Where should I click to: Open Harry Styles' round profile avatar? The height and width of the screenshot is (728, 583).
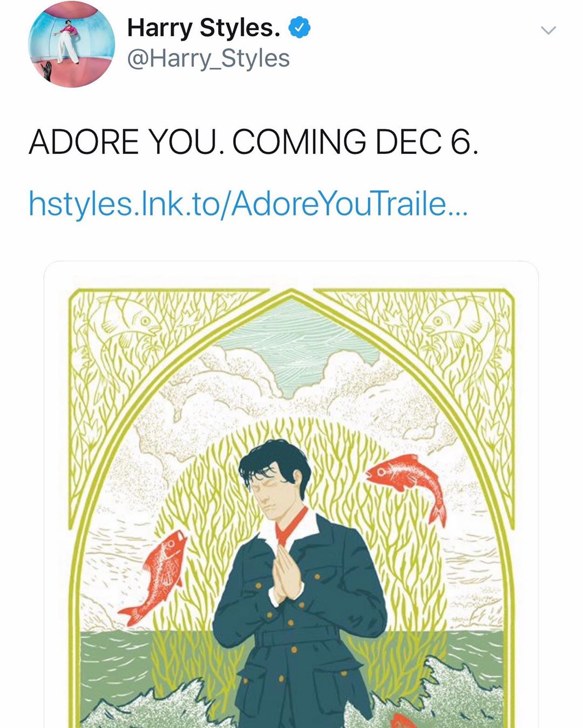[71, 44]
